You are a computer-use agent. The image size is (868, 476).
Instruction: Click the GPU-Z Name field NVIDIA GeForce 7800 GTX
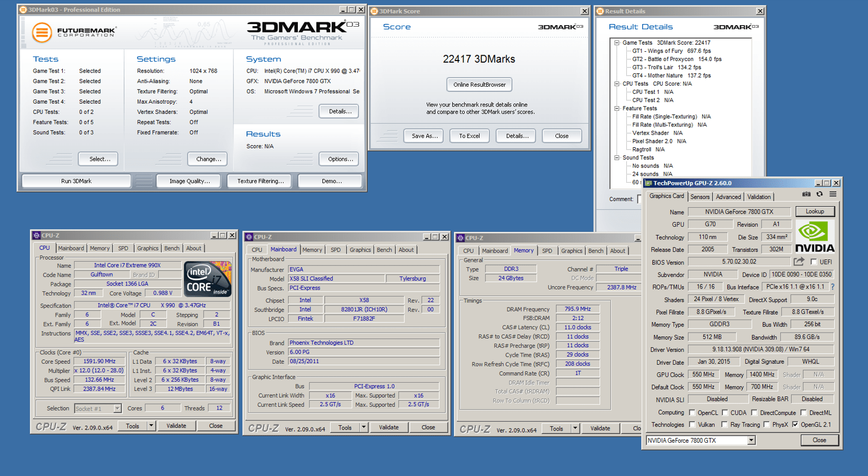coord(739,212)
